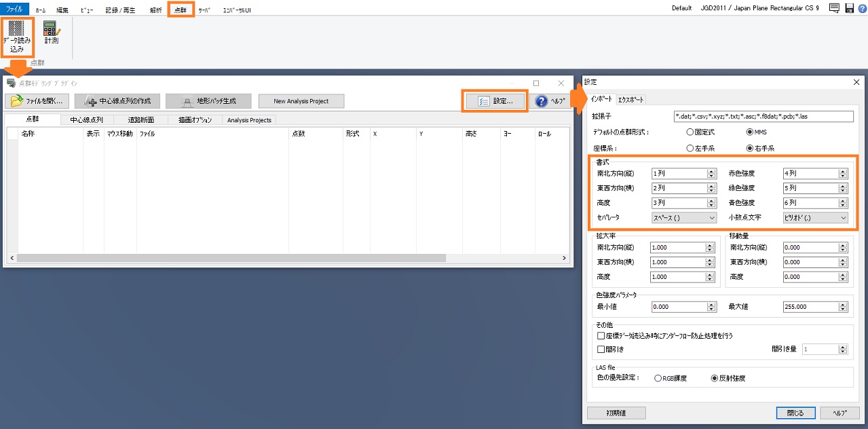Viewport: 868px width, 429px height.
Task: Switch to the Analysis Projects tab
Action: click(x=249, y=120)
